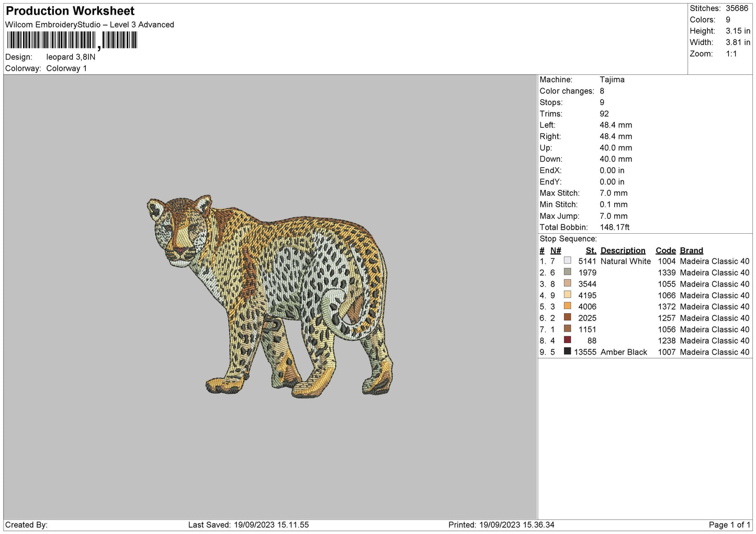Click the Height value 3.15 in
Image resolution: width=756 pixels, height=534 pixels.
pos(738,31)
